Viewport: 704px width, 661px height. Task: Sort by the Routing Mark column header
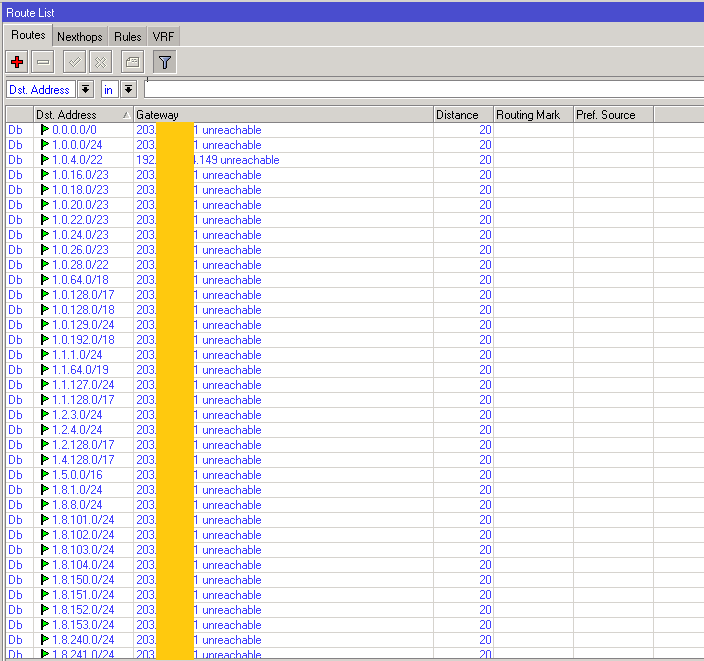pyautogui.click(x=533, y=115)
